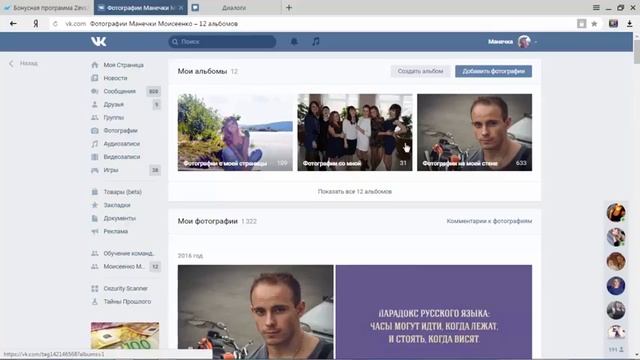Switch to the Диалоги tab
The image size is (640, 360).
(234, 7)
